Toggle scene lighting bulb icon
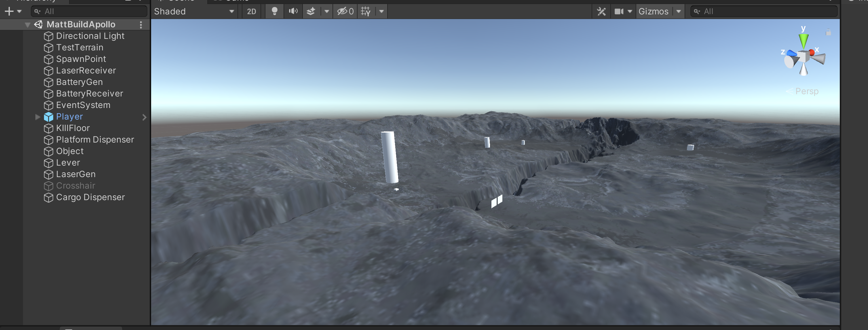The image size is (868, 330). tap(274, 11)
